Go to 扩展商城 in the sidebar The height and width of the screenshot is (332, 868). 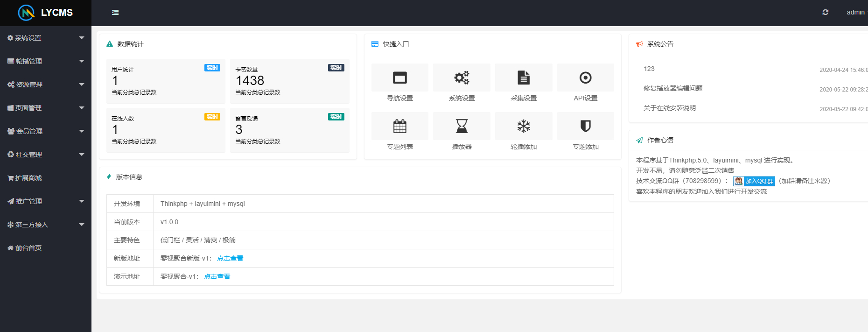click(46, 178)
